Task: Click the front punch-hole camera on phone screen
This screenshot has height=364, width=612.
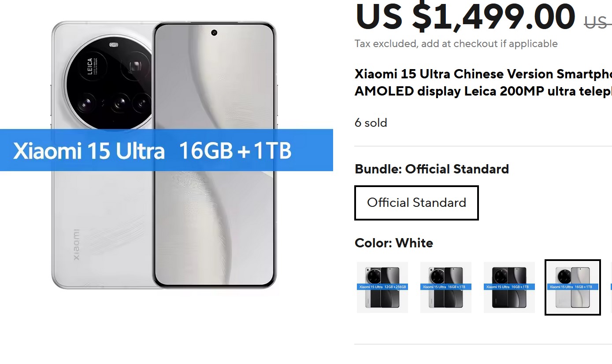Action: click(x=214, y=33)
